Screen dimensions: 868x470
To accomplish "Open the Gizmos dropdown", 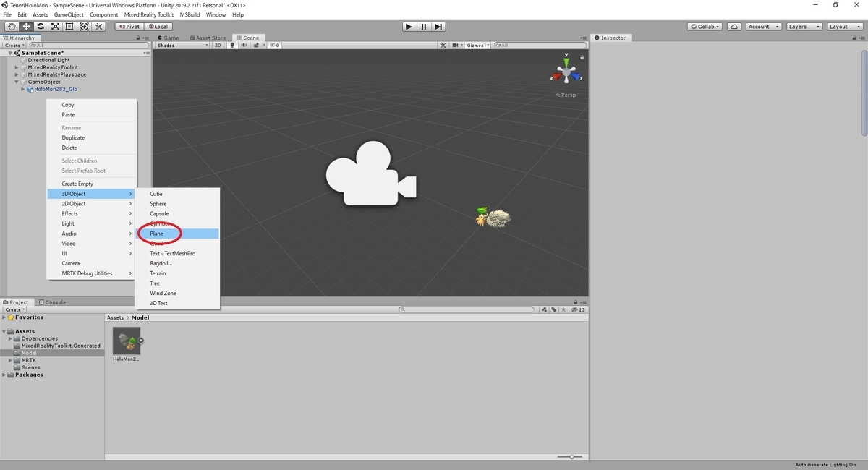I will point(478,46).
